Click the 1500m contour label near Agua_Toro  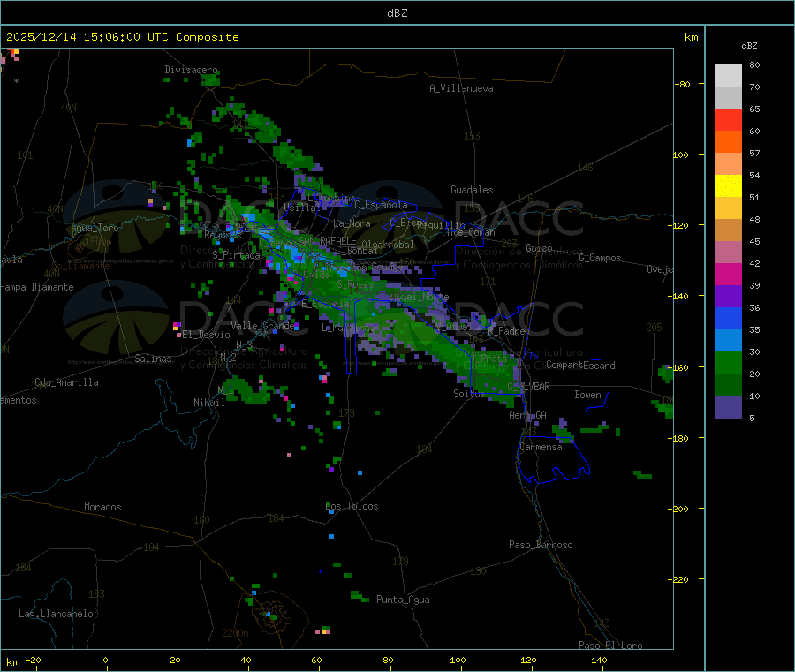98,242
